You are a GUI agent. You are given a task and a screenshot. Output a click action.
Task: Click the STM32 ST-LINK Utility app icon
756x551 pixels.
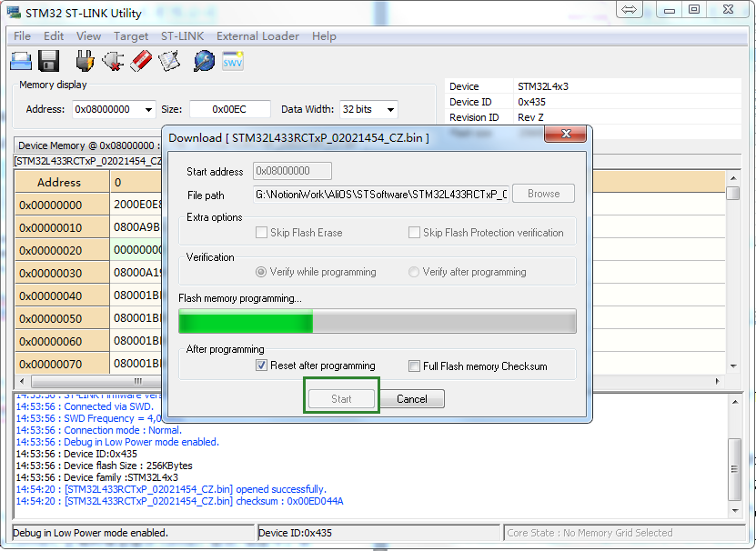(x=14, y=13)
